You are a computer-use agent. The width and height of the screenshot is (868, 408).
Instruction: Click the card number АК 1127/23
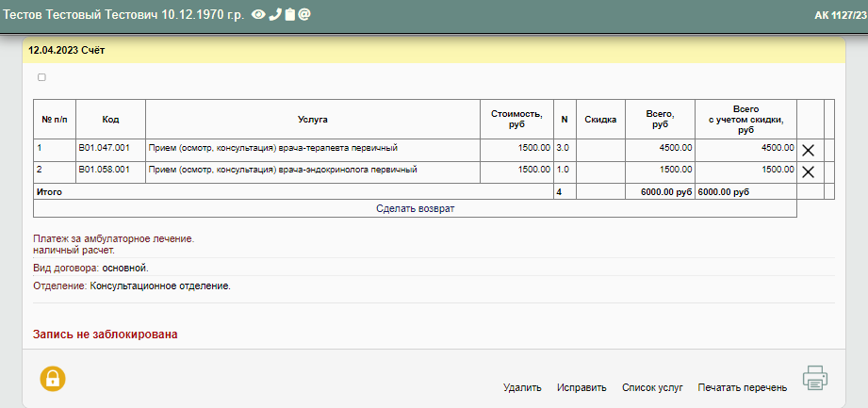coord(840,17)
